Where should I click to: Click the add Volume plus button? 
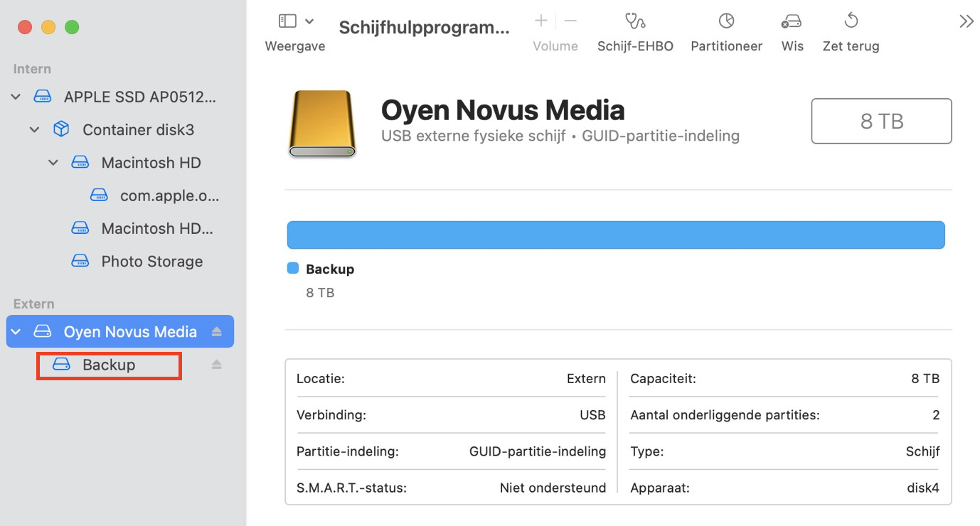[540, 21]
